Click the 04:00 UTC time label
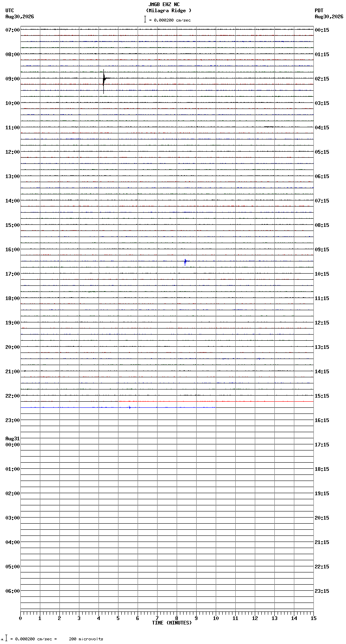 [x=13, y=542]
